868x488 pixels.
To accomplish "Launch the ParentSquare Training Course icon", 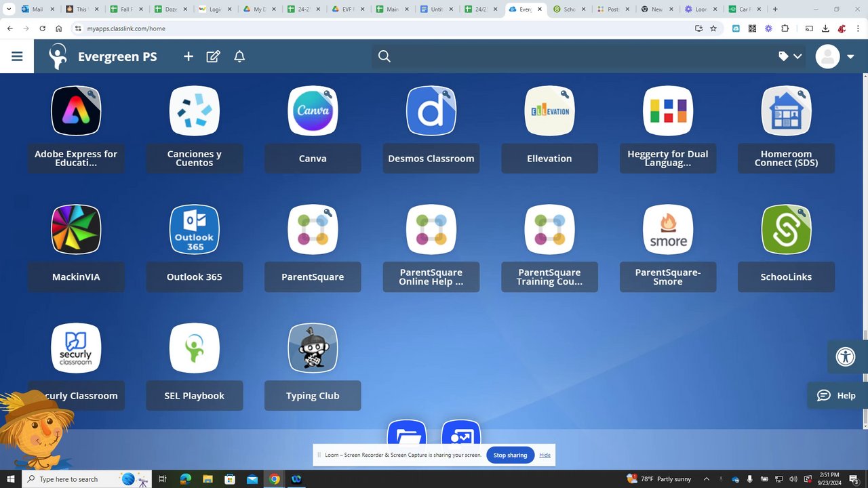I will pyautogui.click(x=549, y=230).
